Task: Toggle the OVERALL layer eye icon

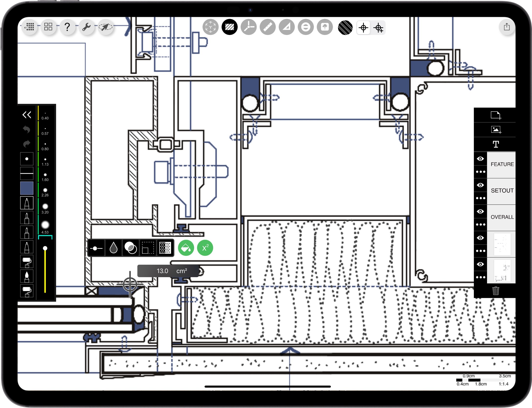Action: [x=480, y=212]
